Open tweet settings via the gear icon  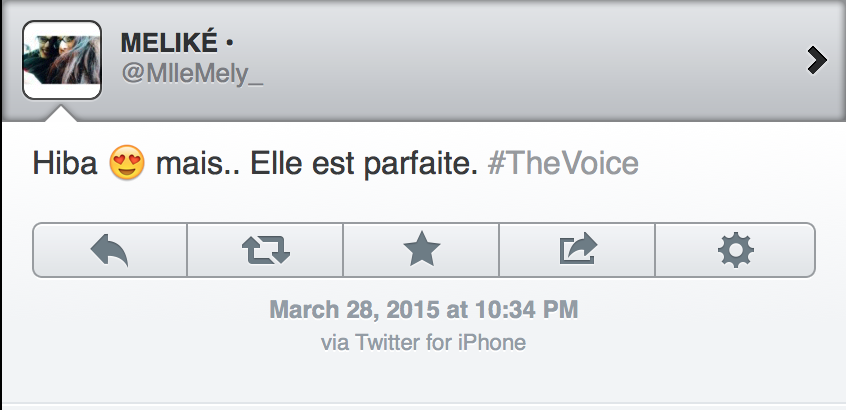[x=735, y=250]
